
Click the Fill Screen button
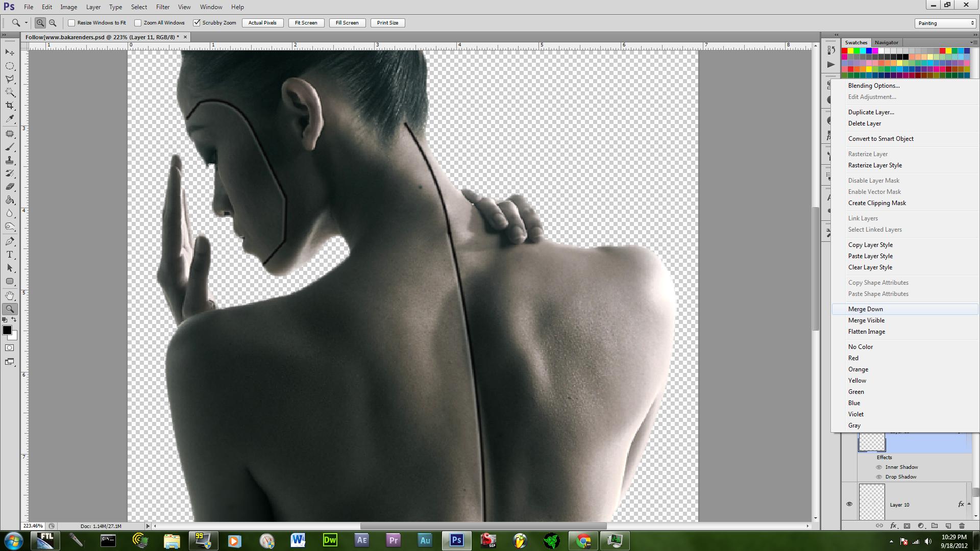(x=347, y=23)
